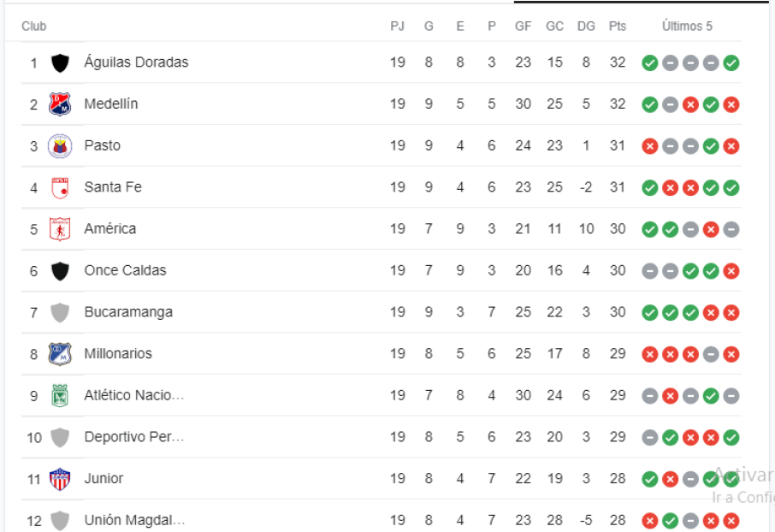The width and height of the screenshot is (775, 532).
Task: Click the América red crest icon
Action: coord(60,229)
